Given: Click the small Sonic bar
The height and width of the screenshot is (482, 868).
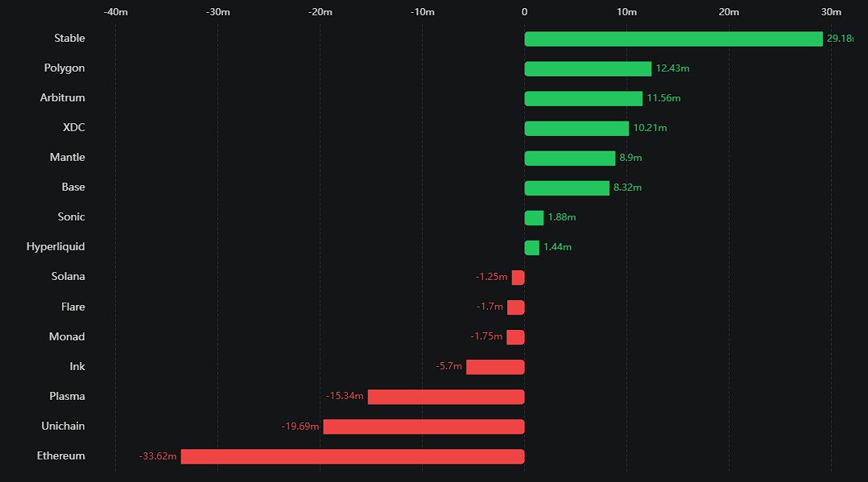Looking at the screenshot, I should 534,218.
